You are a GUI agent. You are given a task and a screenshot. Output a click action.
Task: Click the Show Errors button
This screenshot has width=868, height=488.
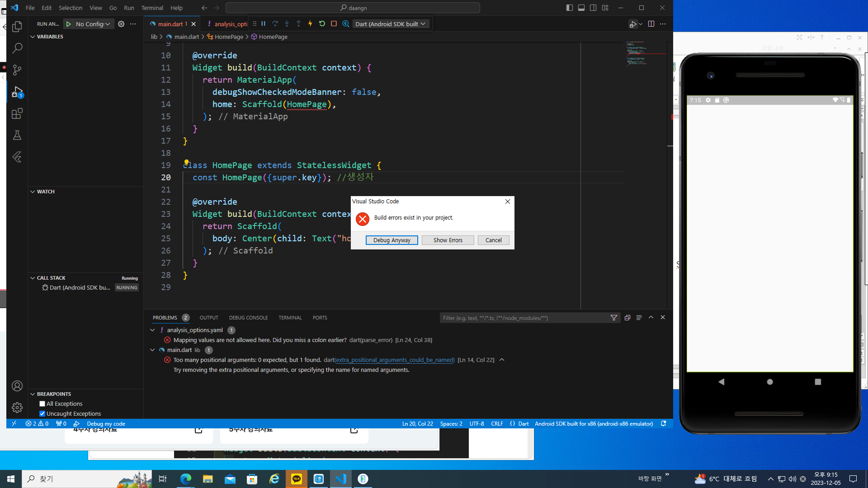tap(448, 240)
